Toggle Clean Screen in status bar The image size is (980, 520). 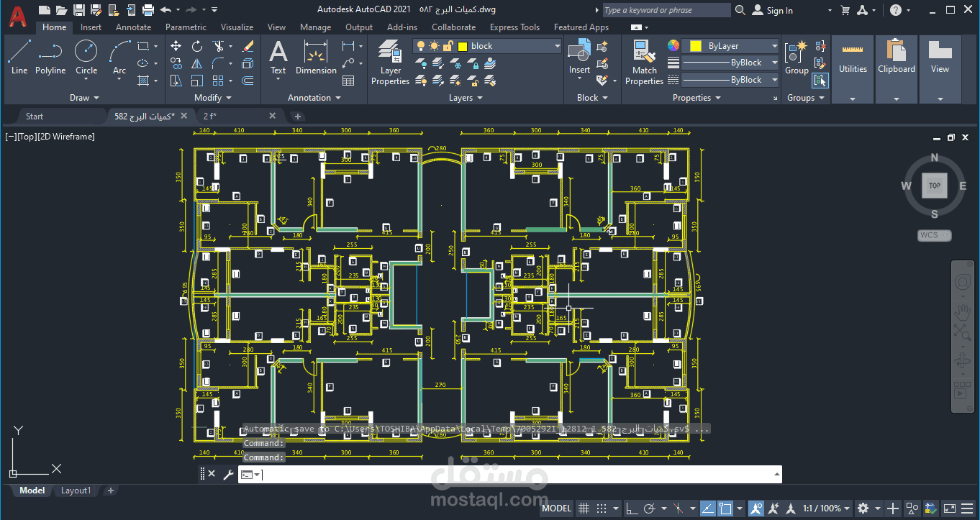coord(950,508)
